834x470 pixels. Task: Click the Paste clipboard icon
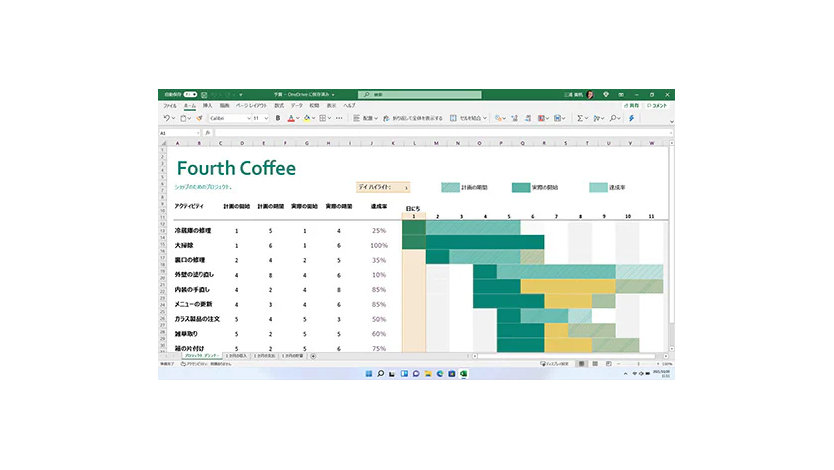[183, 118]
